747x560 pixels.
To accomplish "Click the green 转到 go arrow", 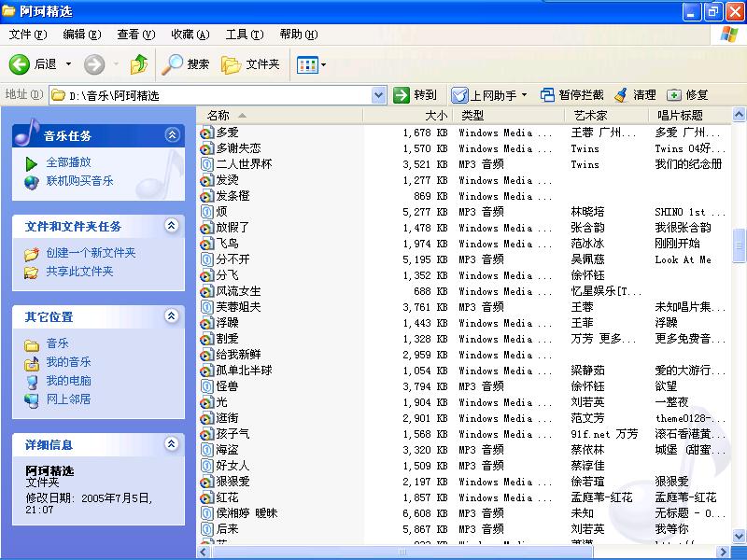I will click(x=402, y=94).
